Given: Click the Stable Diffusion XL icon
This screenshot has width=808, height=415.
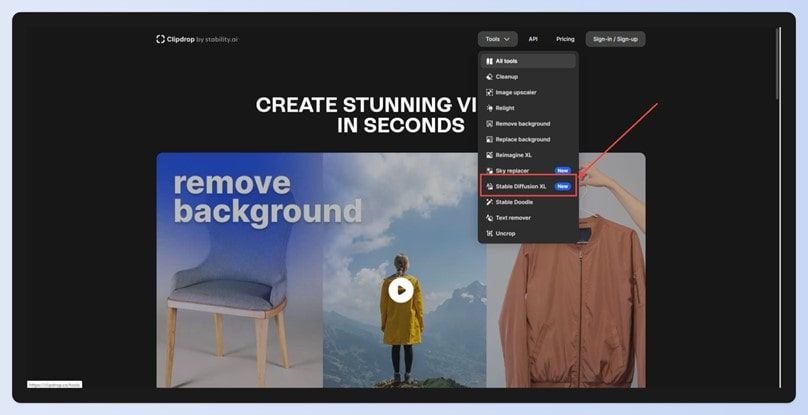Looking at the screenshot, I should click(490, 186).
